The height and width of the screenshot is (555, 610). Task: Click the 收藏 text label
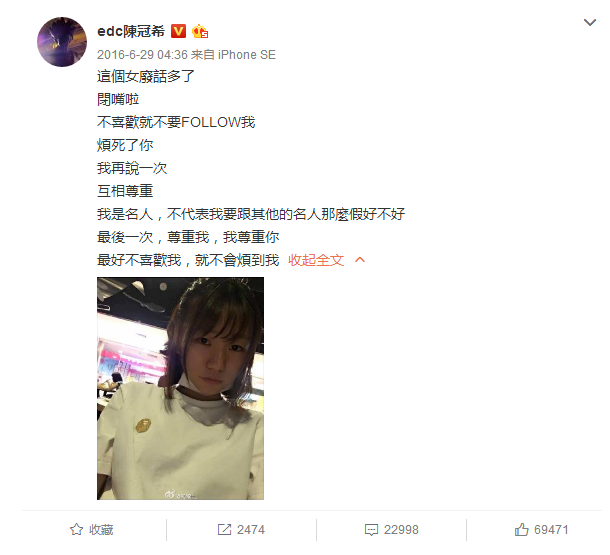point(101,530)
